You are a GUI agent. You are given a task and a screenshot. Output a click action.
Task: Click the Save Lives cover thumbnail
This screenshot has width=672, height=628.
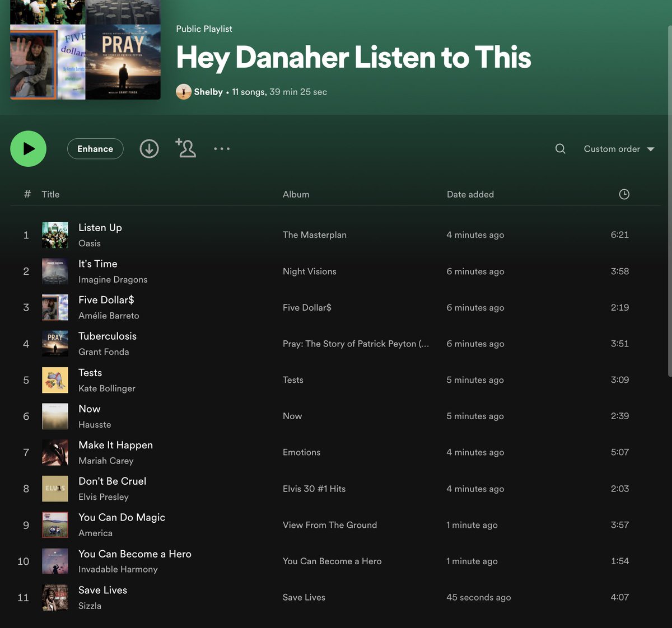(x=55, y=597)
